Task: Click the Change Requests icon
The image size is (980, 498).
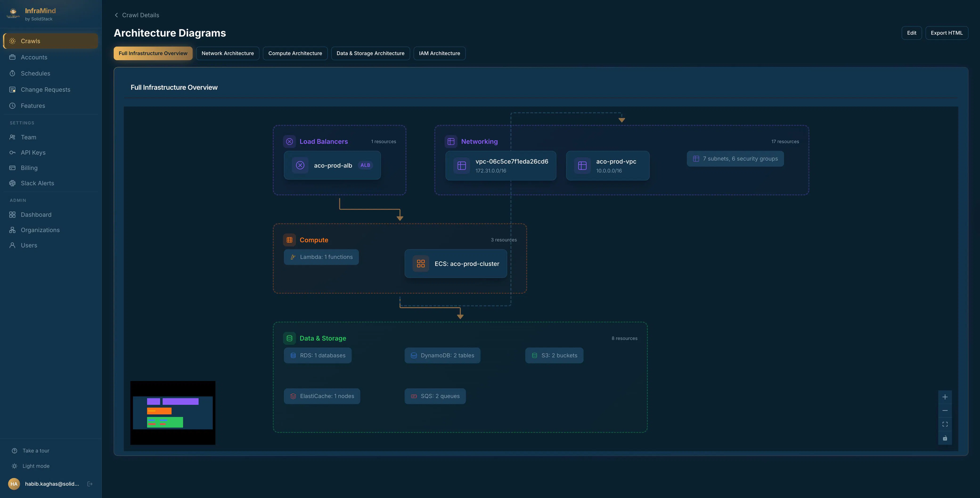Action: [x=12, y=90]
